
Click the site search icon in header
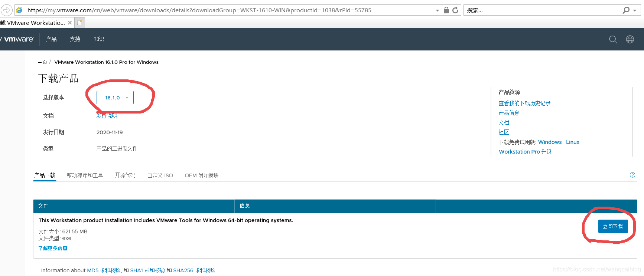click(x=613, y=39)
